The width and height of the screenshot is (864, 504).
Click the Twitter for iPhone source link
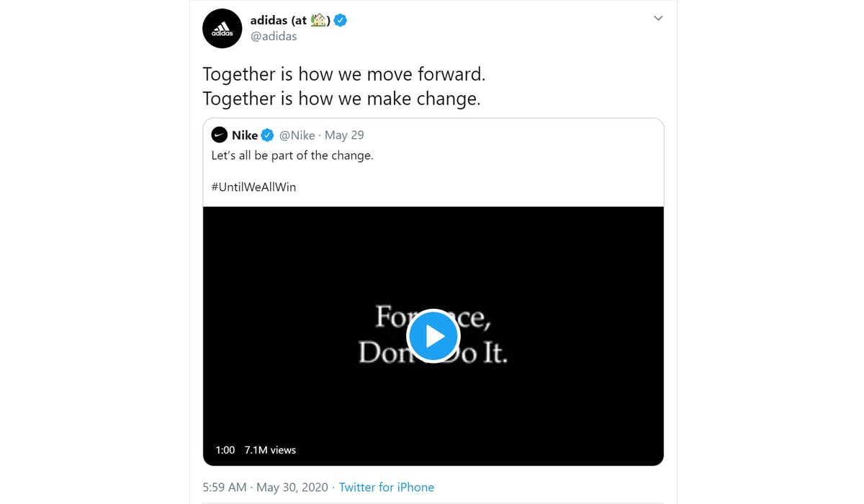[x=387, y=487]
